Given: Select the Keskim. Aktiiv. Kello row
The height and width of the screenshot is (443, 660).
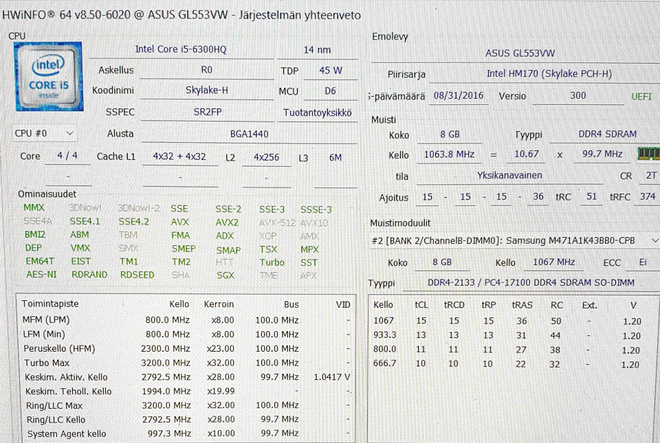Looking at the screenshot, I should (x=186, y=377).
